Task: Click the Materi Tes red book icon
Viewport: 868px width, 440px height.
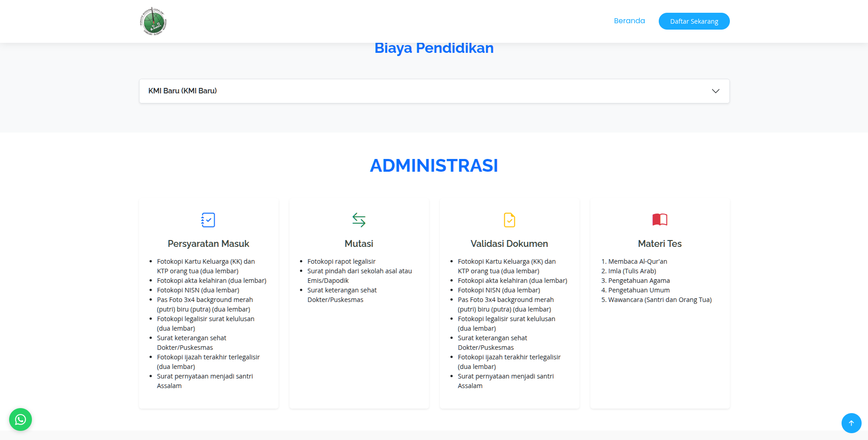Action: tap(660, 220)
